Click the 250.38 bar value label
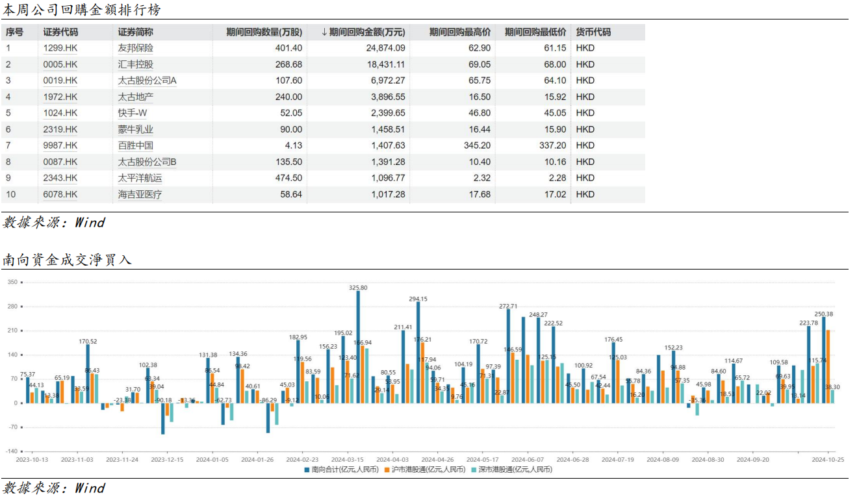The height and width of the screenshot is (504, 857). pyautogui.click(x=823, y=314)
